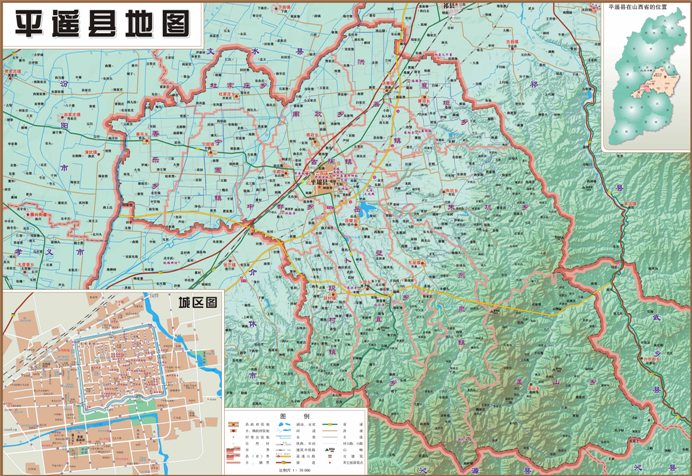
Task: Select the county seat symbol in legend
Action: click(233, 424)
